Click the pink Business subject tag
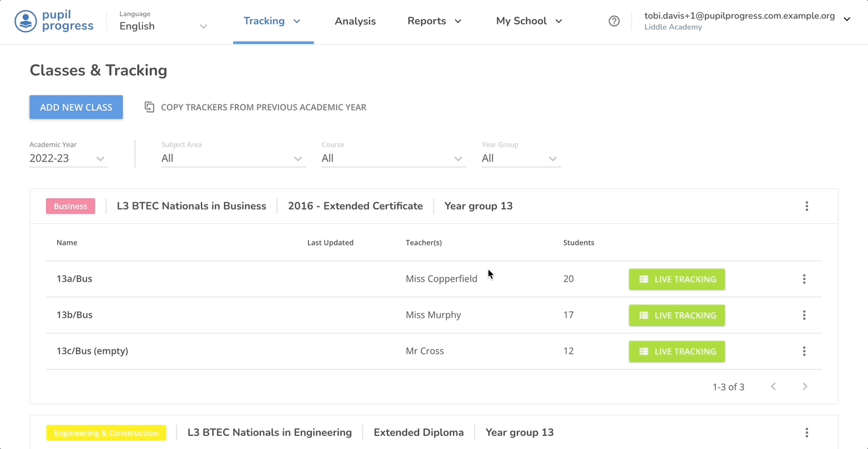The height and width of the screenshot is (449, 868). (70, 206)
